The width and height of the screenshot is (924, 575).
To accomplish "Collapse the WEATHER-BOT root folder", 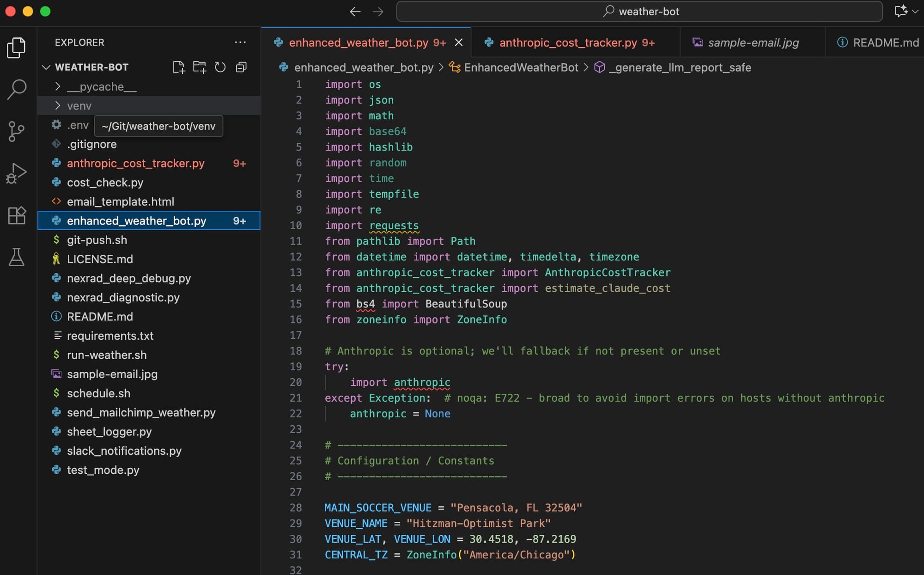I will [x=46, y=67].
